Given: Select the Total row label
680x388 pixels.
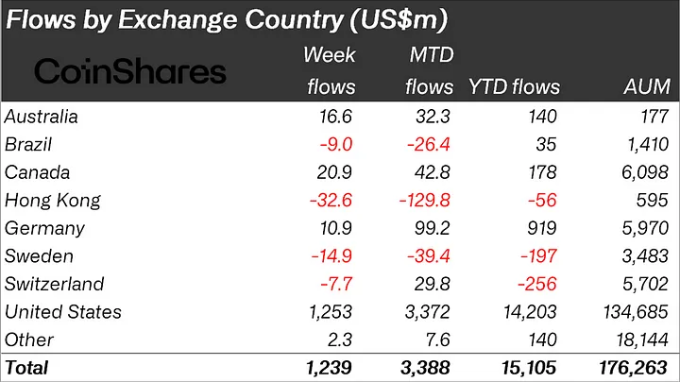Looking at the screenshot, I should click(26, 368).
